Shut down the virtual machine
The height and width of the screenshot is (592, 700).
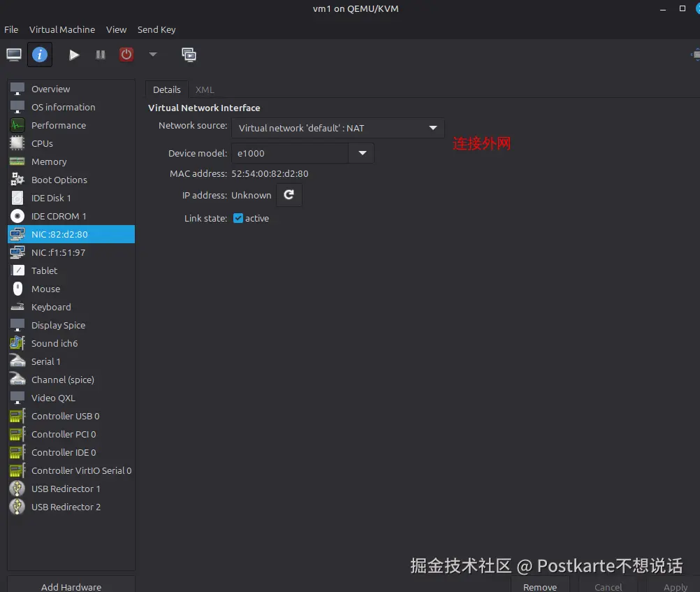pos(126,55)
